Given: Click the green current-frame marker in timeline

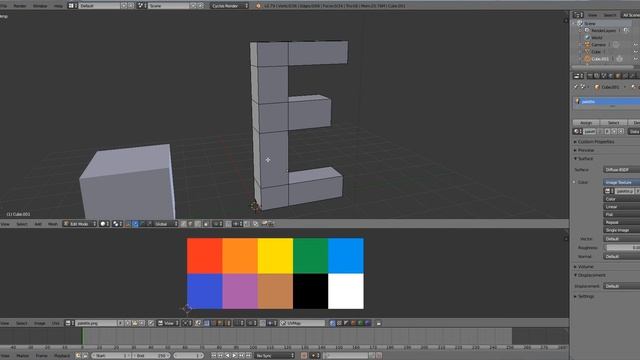Looking at the screenshot, I should (82, 336).
